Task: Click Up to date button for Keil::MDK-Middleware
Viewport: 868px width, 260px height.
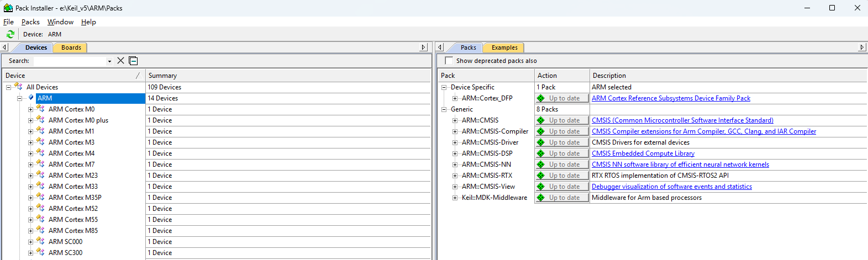Action: [x=562, y=198]
